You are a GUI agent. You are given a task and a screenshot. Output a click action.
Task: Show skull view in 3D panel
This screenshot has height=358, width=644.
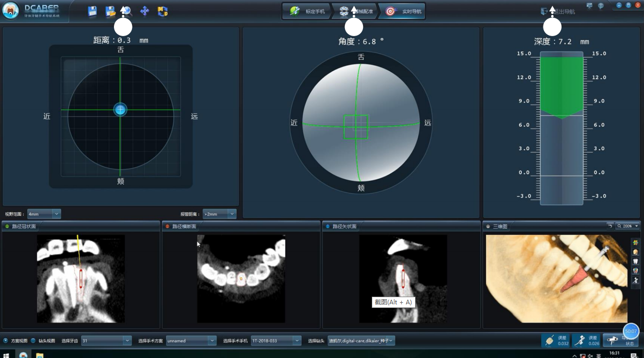(635, 252)
